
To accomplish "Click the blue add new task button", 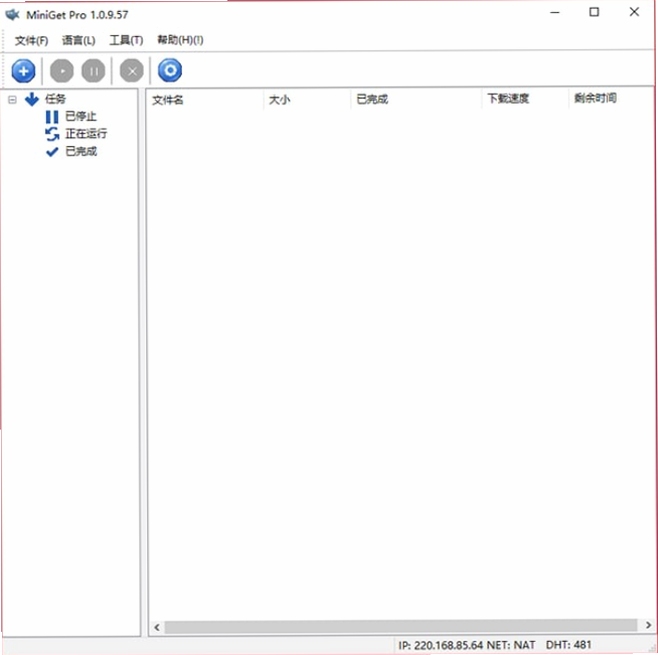I will [x=24, y=71].
